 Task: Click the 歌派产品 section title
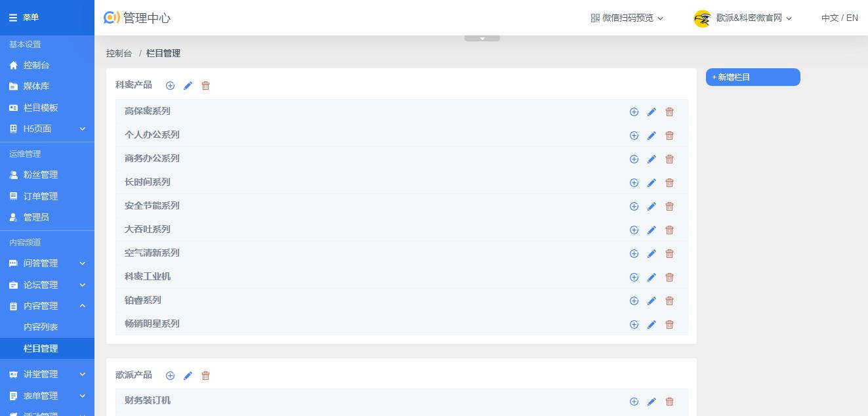[134, 375]
